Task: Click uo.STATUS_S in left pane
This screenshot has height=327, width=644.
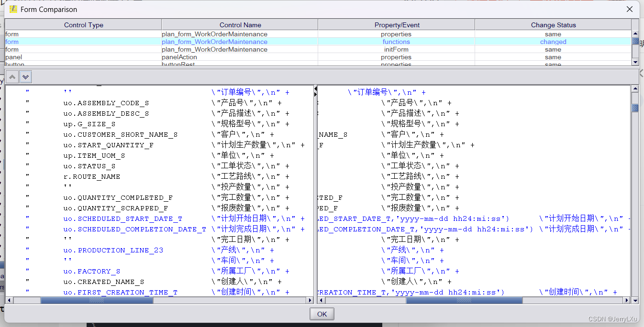Action: point(89,166)
